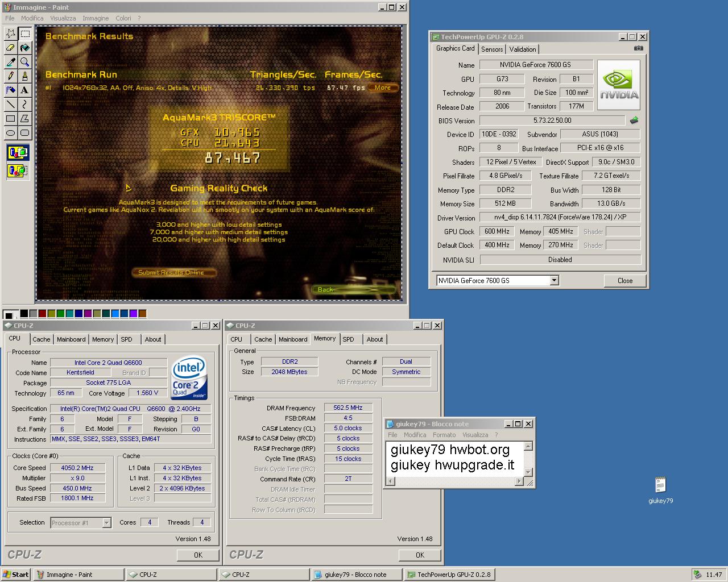Screen dimensions: 728x582
Task: Open the GeForce 7600 GS GPU selector dropdown
Action: point(554,280)
